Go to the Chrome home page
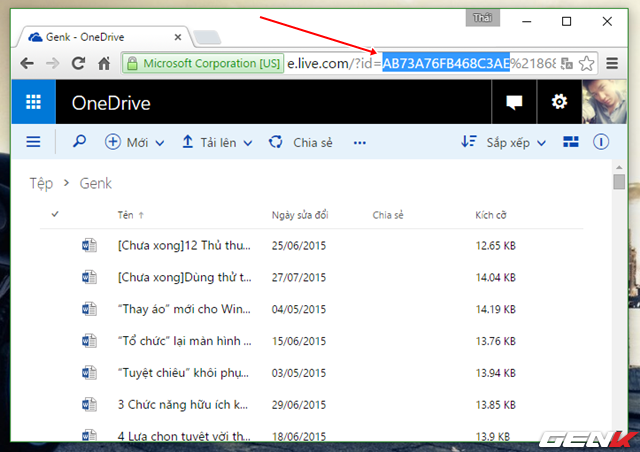 coord(104,63)
